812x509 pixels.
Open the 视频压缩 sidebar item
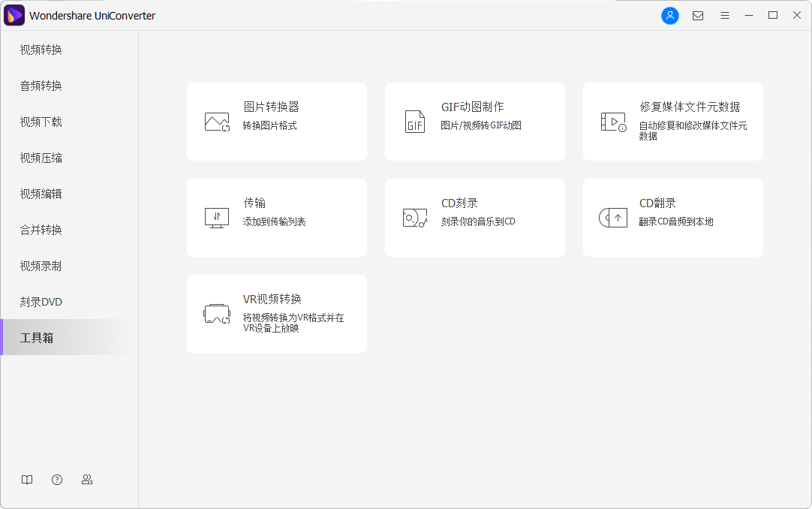click(x=41, y=158)
